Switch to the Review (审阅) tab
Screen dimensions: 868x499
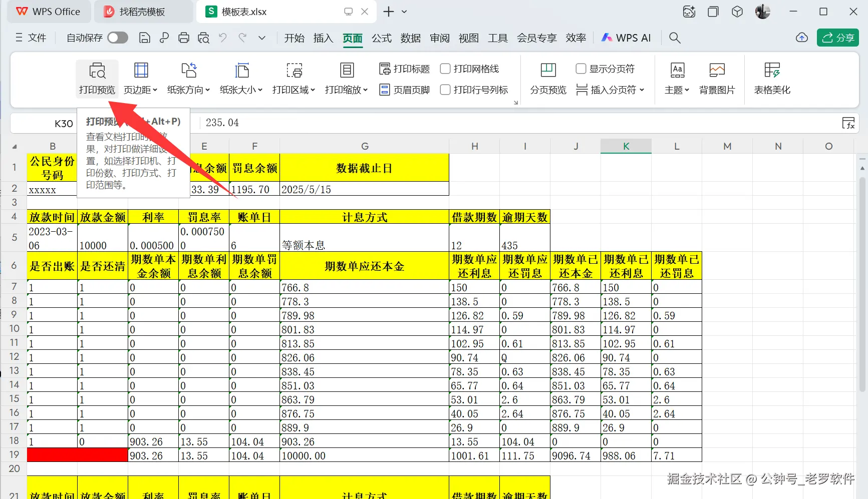[x=440, y=38]
